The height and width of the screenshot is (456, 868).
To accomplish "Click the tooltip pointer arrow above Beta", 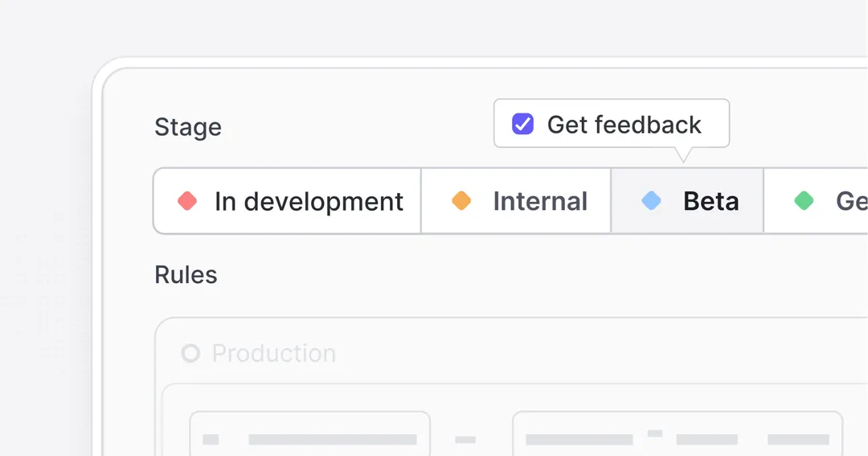I will [x=683, y=154].
